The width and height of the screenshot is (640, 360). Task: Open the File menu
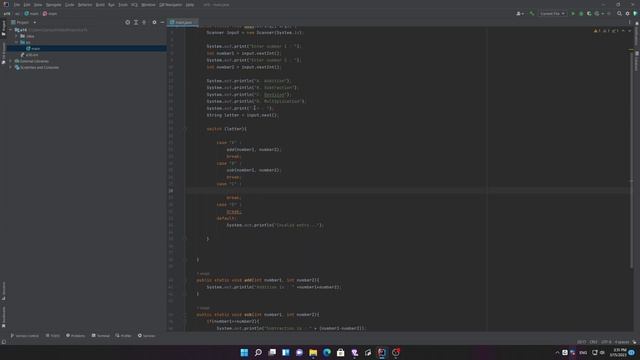[x=17, y=5]
